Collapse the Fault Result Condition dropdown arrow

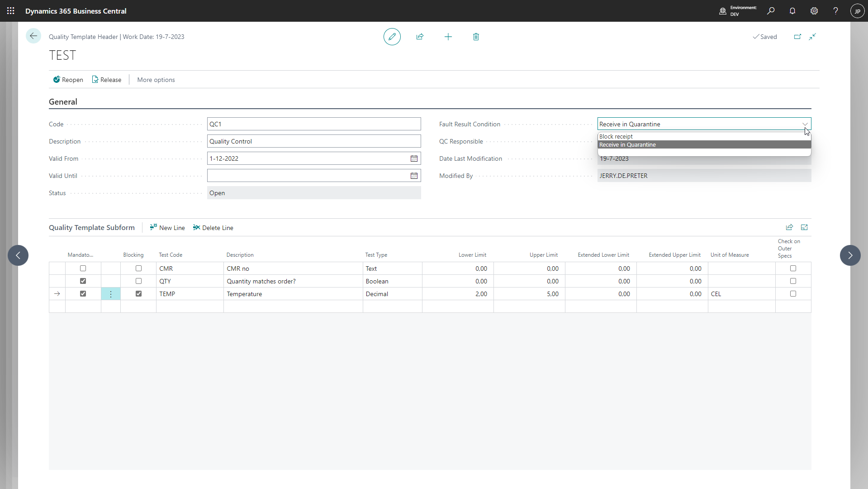pyautogui.click(x=805, y=124)
